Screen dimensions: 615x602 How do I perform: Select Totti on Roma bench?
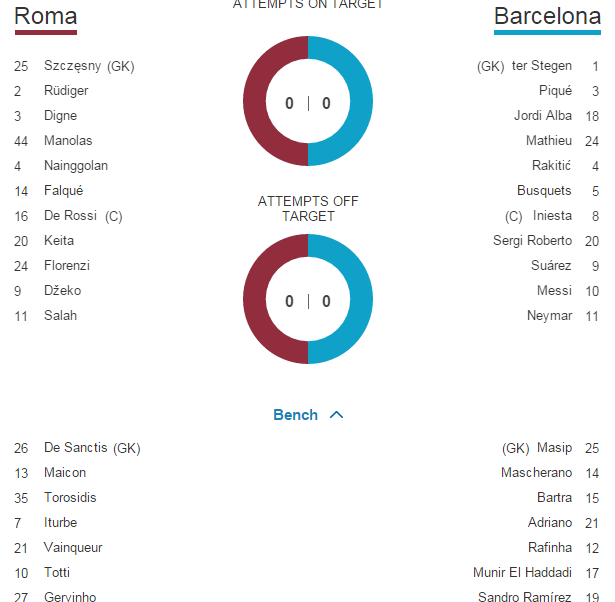pos(59,573)
